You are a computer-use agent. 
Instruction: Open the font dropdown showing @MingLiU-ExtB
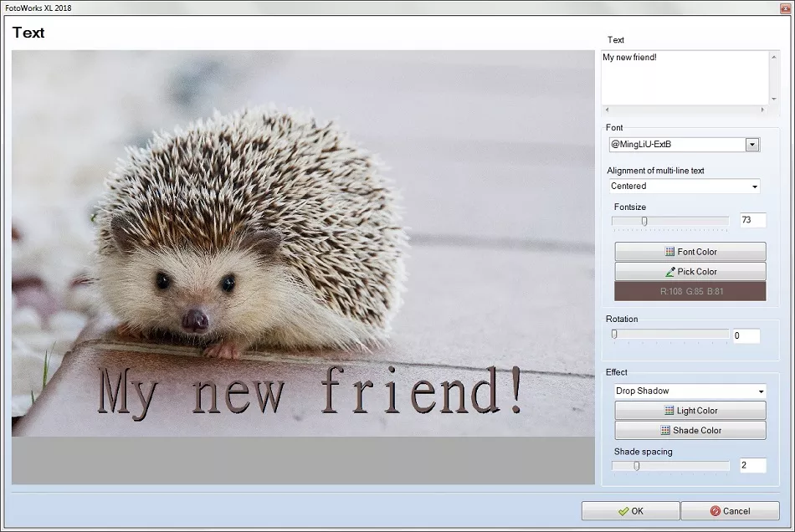pyautogui.click(x=752, y=145)
